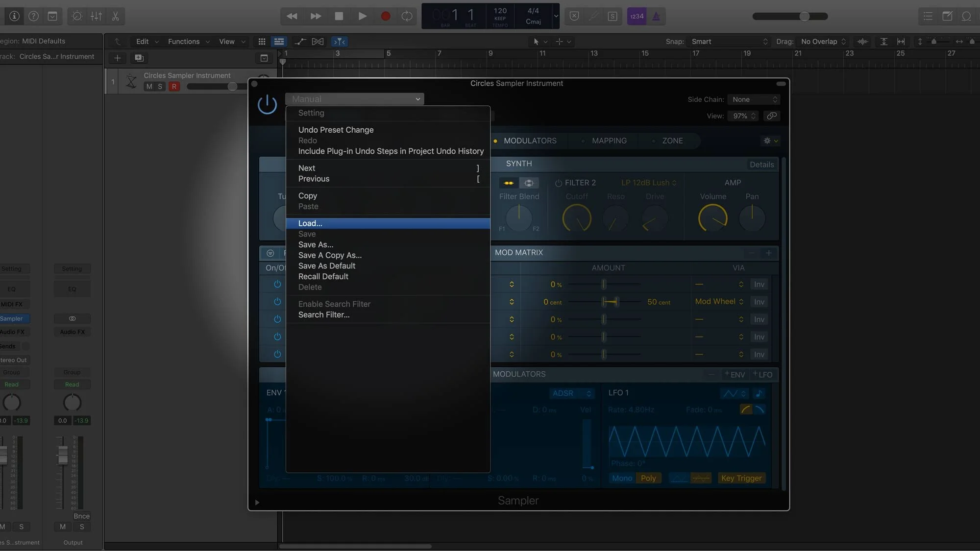Open the Editors scissors icon

pos(115,16)
